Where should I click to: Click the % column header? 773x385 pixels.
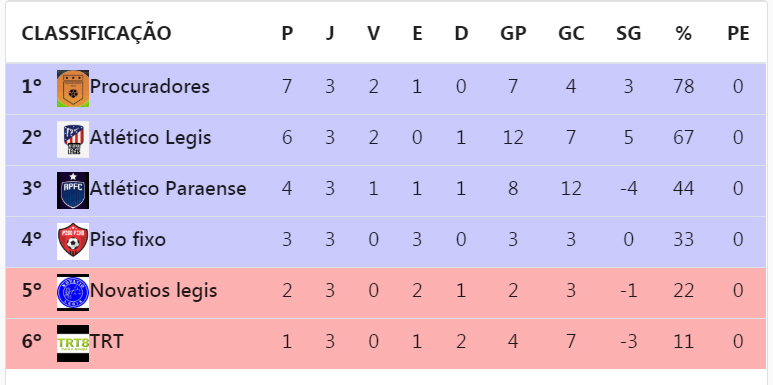(683, 34)
